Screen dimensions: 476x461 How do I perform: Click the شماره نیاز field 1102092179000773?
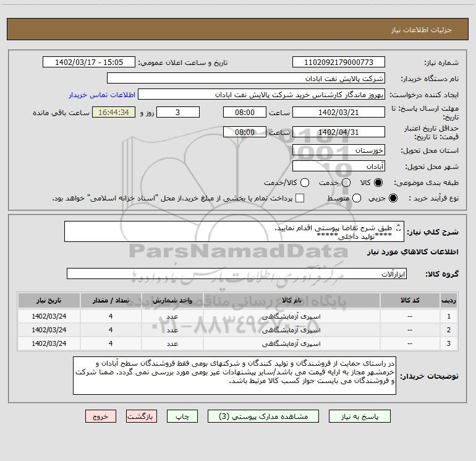pos(339,62)
